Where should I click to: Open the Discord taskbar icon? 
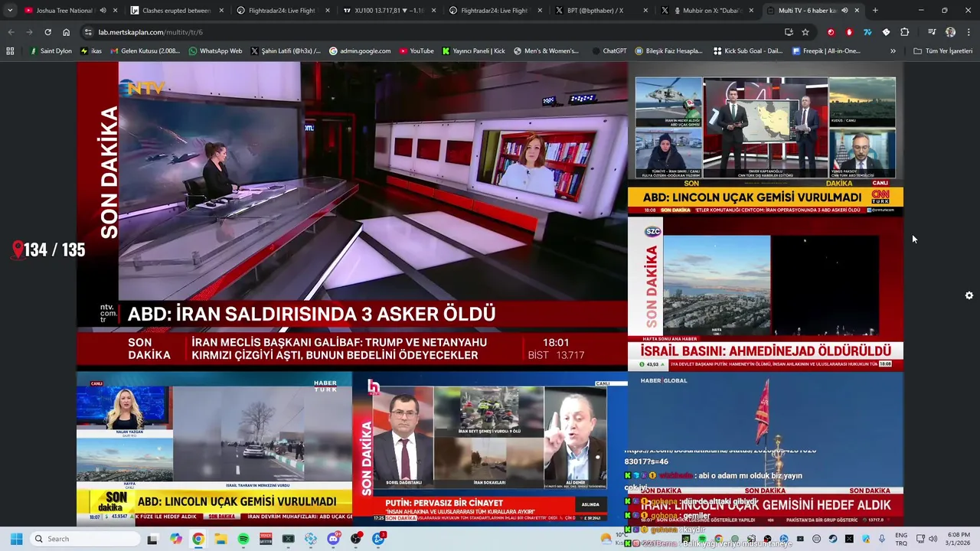tap(333, 539)
